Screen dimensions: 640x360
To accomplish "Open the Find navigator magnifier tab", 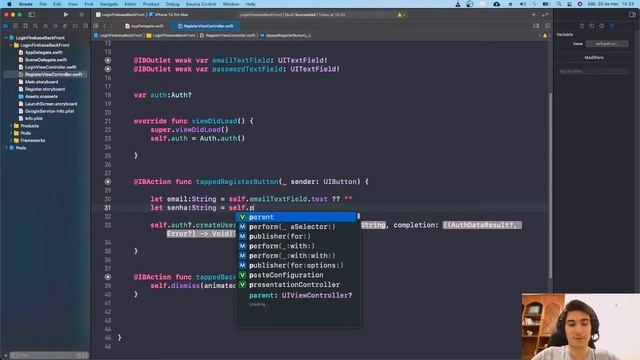I will [36, 26].
